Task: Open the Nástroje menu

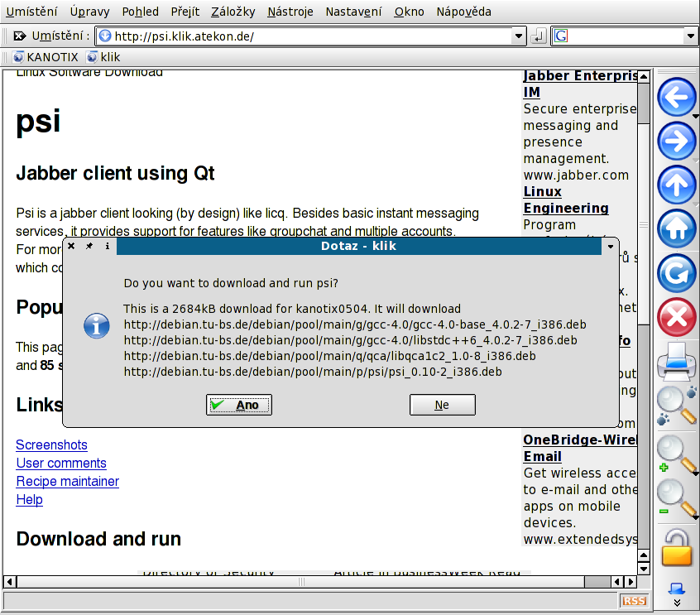Action: pos(290,12)
